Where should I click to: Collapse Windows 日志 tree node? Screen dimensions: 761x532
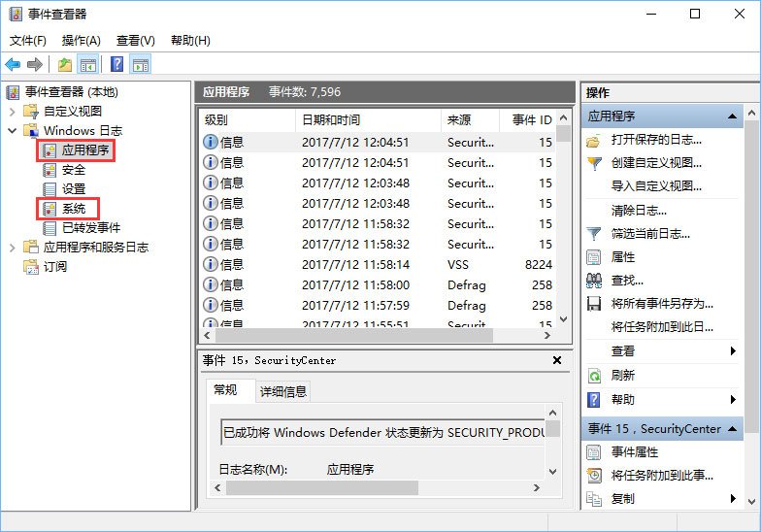click(13, 130)
